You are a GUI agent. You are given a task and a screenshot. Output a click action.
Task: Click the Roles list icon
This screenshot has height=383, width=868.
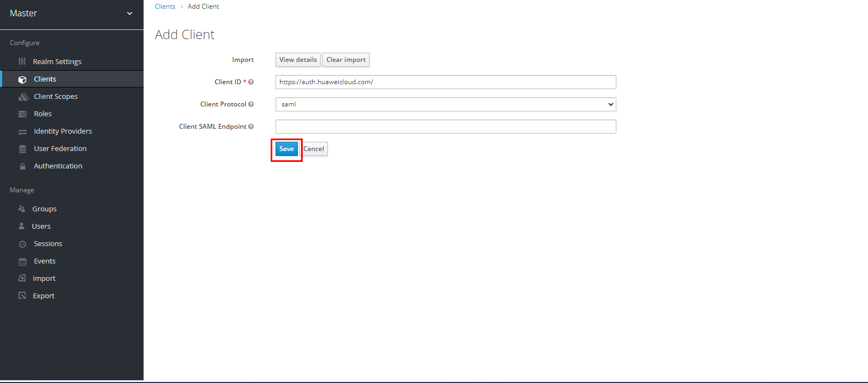(x=22, y=114)
